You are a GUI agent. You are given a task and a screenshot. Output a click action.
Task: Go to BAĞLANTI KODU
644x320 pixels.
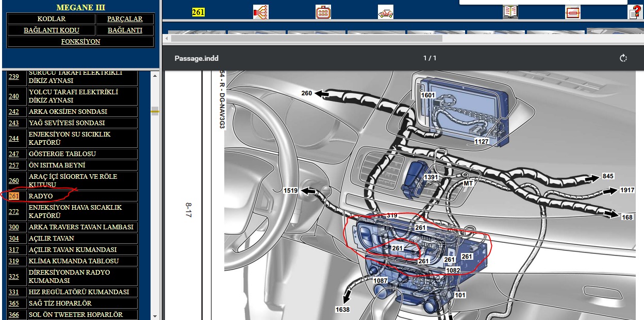coord(51,30)
